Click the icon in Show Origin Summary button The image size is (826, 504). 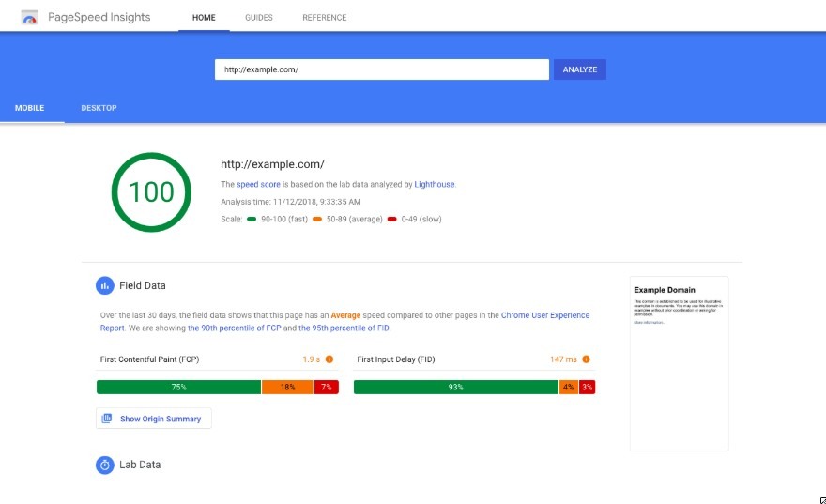pyautogui.click(x=107, y=419)
